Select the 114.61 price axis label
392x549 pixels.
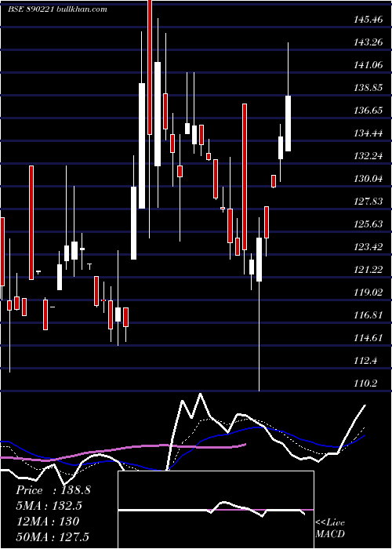click(368, 338)
